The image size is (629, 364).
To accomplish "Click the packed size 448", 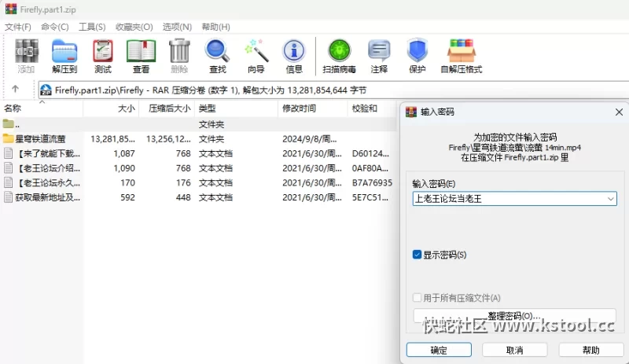I will coord(183,197).
